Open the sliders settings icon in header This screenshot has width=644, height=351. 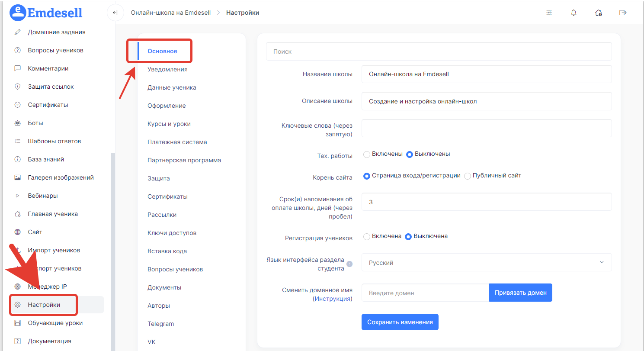549,13
